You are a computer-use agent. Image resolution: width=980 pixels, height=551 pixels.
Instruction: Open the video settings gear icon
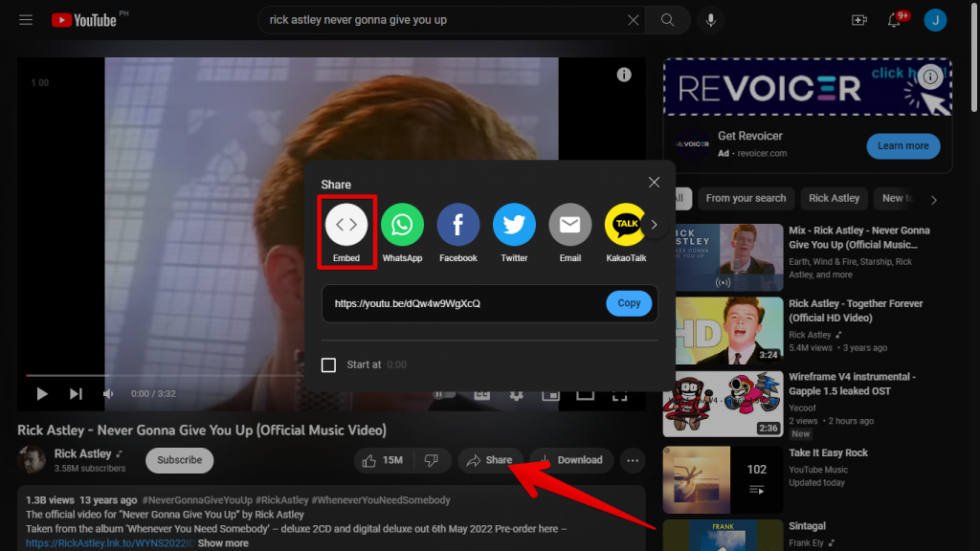pyautogui.click(x=516, y=394)
